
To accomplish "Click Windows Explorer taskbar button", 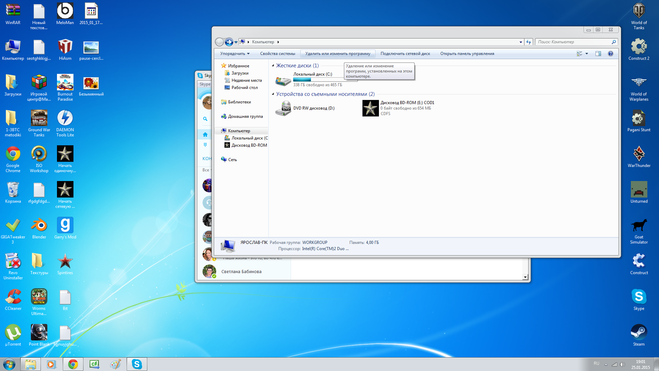I will tap(30, 364).
